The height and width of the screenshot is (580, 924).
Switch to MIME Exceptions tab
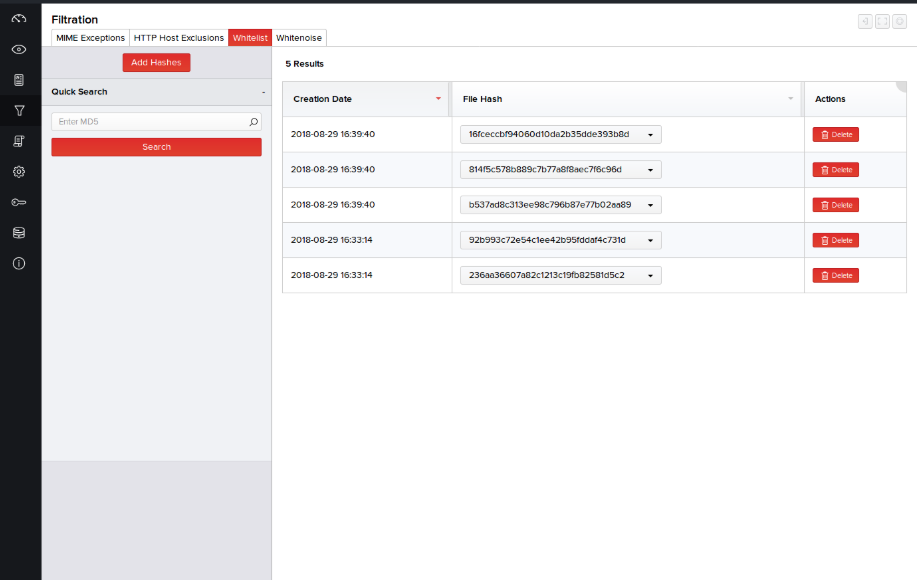tap(90, 38)
